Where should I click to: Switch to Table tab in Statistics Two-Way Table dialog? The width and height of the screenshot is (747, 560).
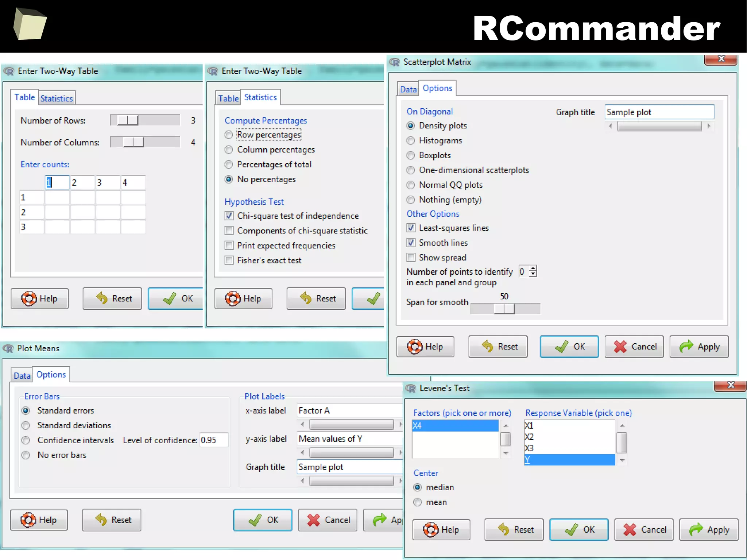tap(228, 99)
